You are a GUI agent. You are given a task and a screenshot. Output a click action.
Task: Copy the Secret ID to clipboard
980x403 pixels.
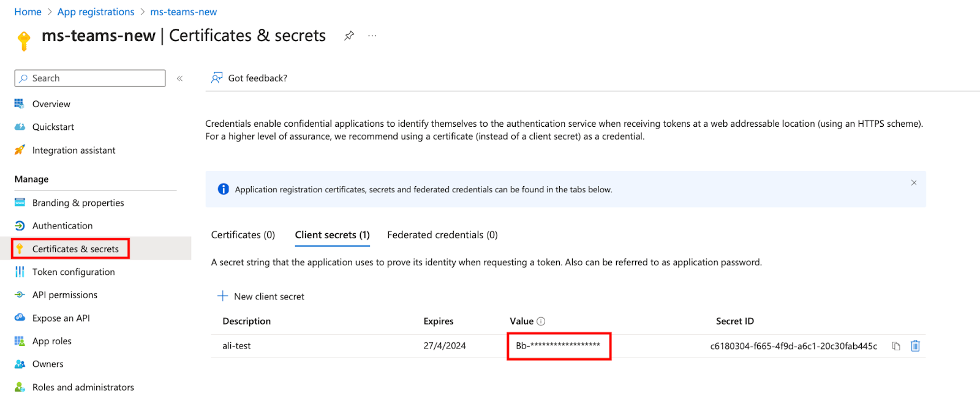tap(896, 346)
